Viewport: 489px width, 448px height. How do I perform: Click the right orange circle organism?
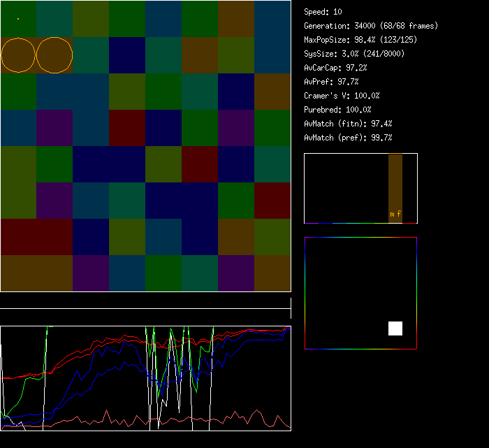point(54,55)
